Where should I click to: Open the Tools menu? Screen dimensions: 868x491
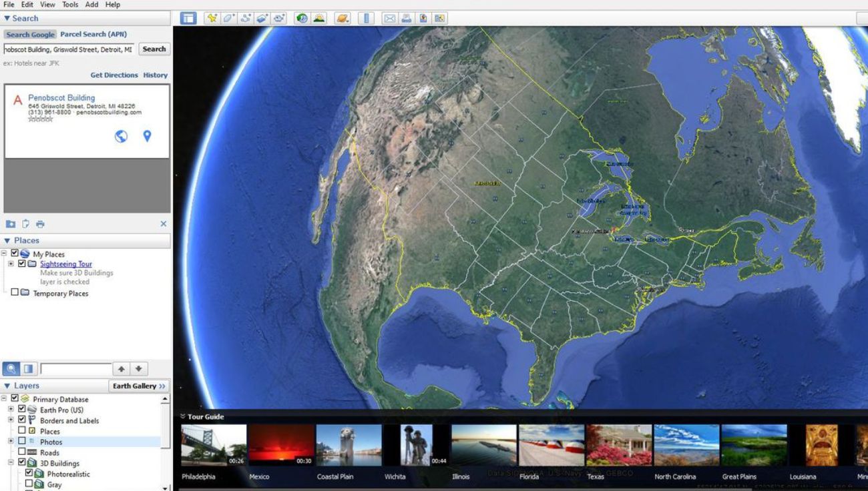click(70, 5)
